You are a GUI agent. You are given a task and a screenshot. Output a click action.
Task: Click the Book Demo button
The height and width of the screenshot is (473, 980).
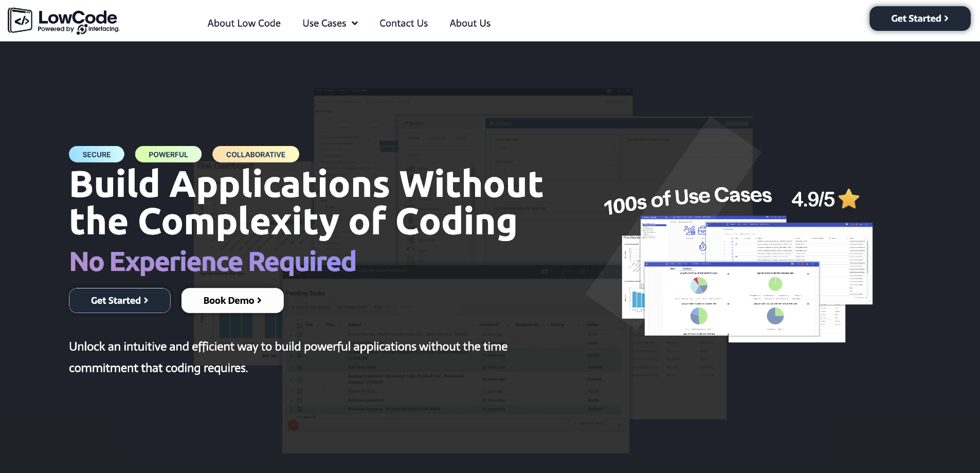[232, 300]
